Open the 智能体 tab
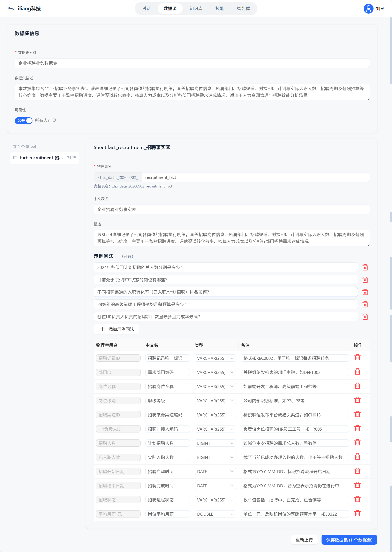Viewport: 392px width, 552px height. (243, 8)
